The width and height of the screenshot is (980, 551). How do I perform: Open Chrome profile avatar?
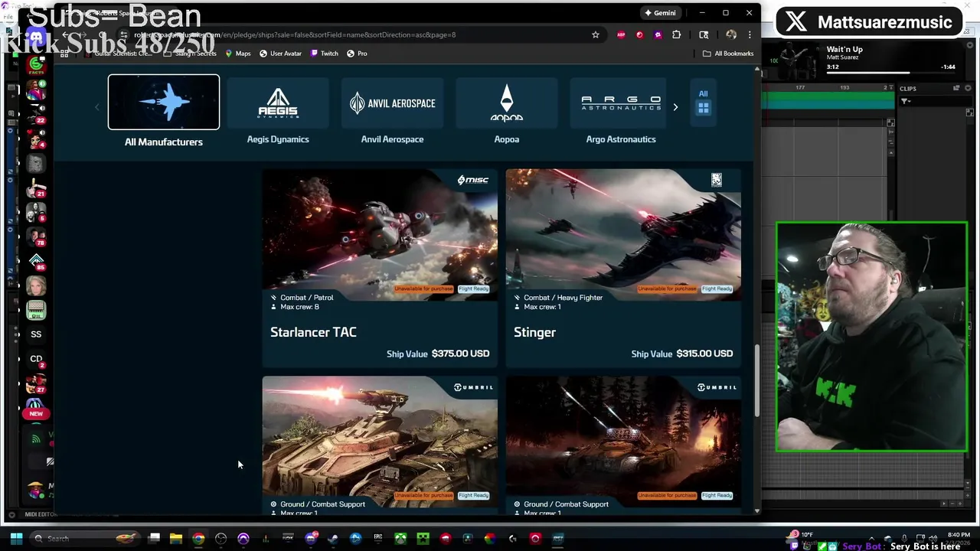tap(731, 34)
